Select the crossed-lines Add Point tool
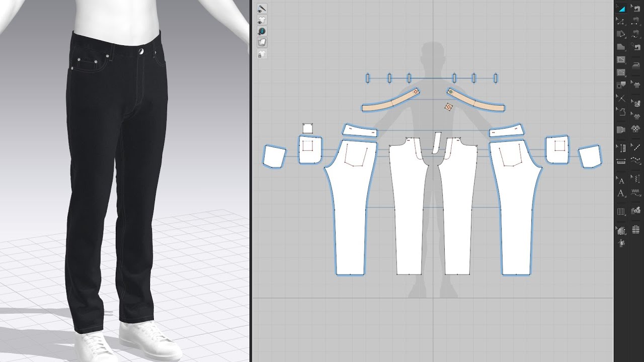This screenshot has height=362, width=644. point(621,98)
